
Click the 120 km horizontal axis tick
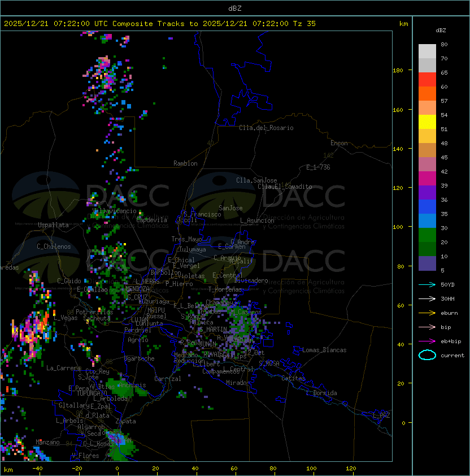[x=351, y=469]
